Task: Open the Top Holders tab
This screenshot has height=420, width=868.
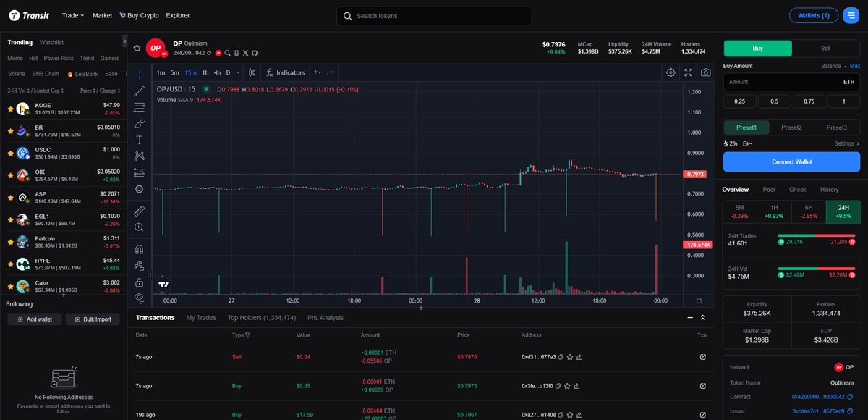Action: point(261,318)
